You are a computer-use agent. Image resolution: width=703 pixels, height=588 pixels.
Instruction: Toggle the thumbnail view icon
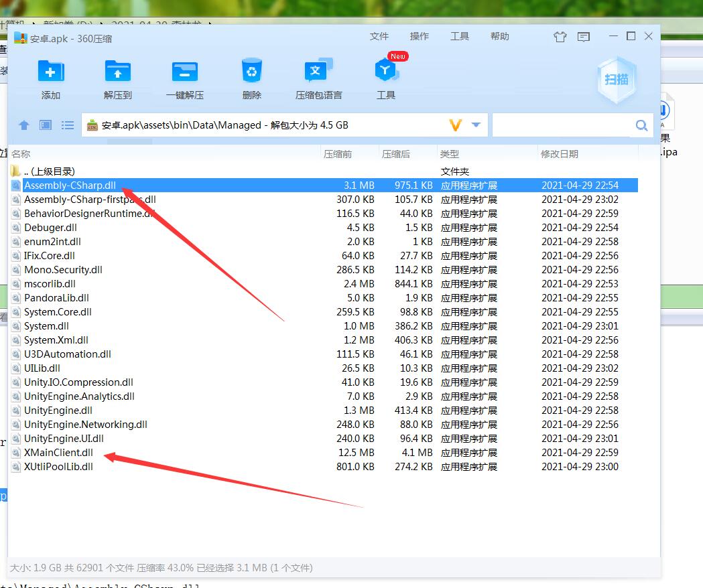(46, 125)
